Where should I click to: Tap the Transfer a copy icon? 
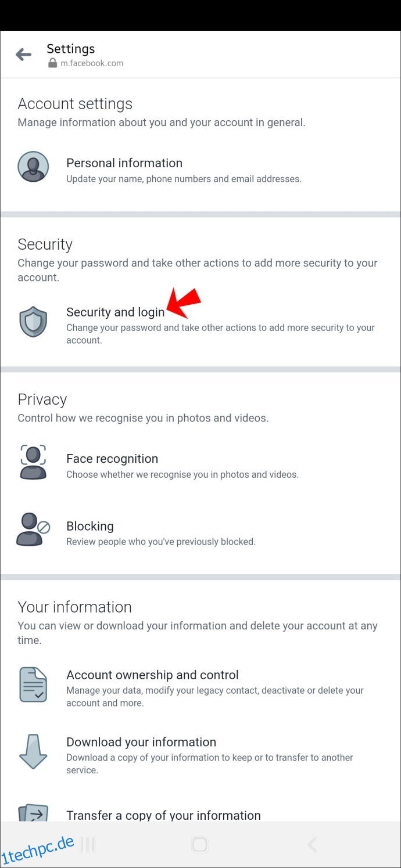(33, 813)
